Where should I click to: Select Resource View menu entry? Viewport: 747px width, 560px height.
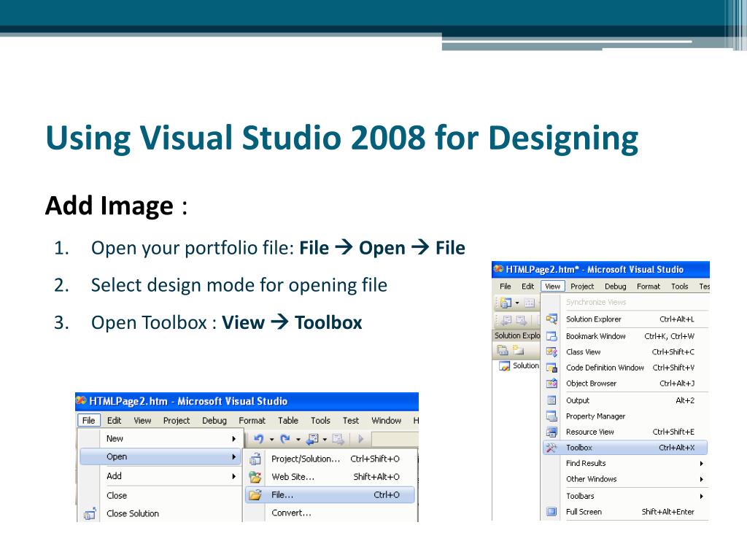[x=625, y=432]
